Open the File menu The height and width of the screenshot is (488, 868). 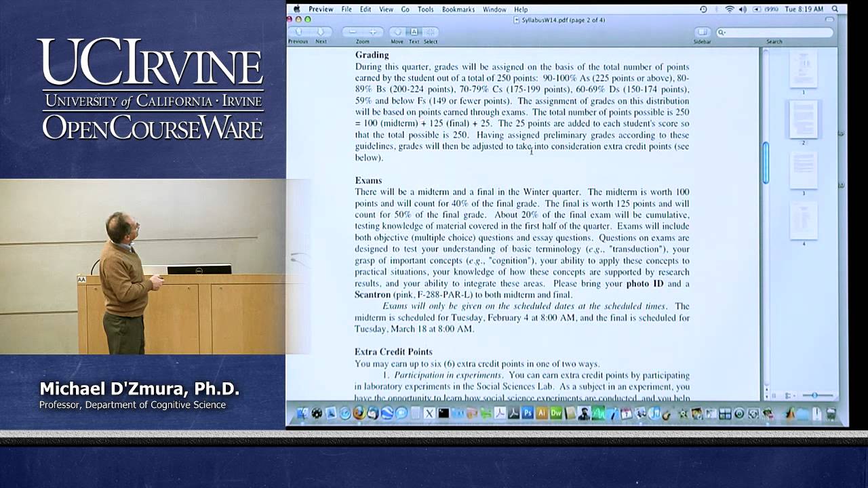point(347,9)
